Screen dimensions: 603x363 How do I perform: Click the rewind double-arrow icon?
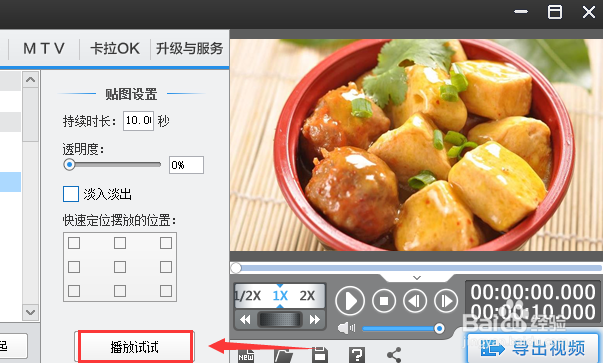[x=245, y=320]
